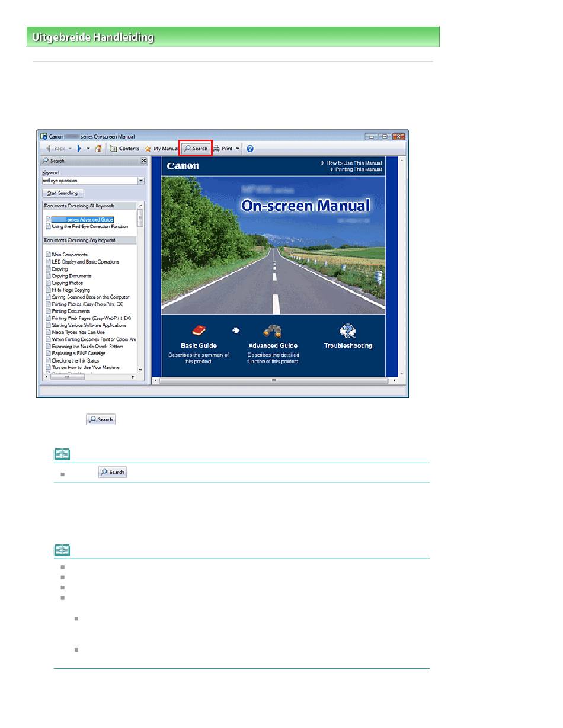Open the Basic Guide red book icon
563x728 pixels.
[199, 331]
